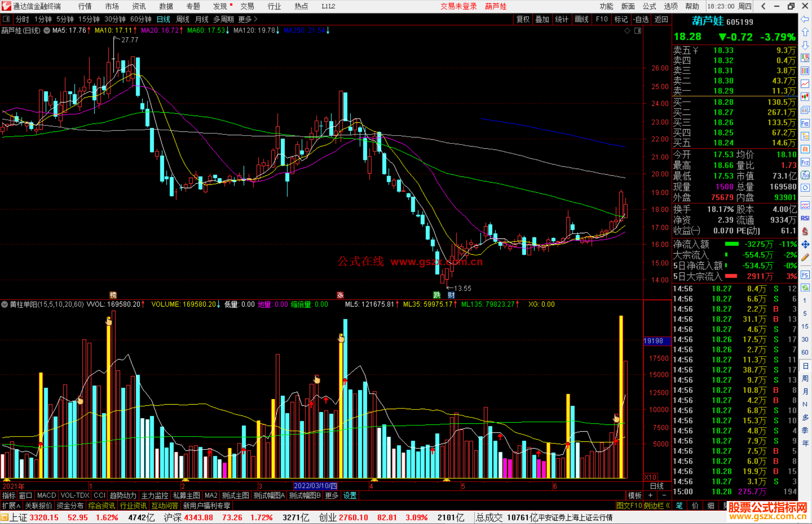Click the blue four-way move arrows icon
The image size is (812, 524).
[x=805, y=245]
